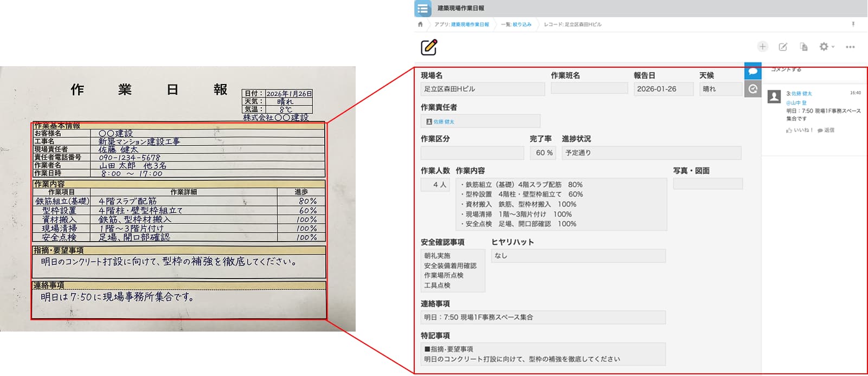Click handwritten 新築マンション建設工事 on paper form
Viewport: 868px width, 376px height.
pos(139,141)
